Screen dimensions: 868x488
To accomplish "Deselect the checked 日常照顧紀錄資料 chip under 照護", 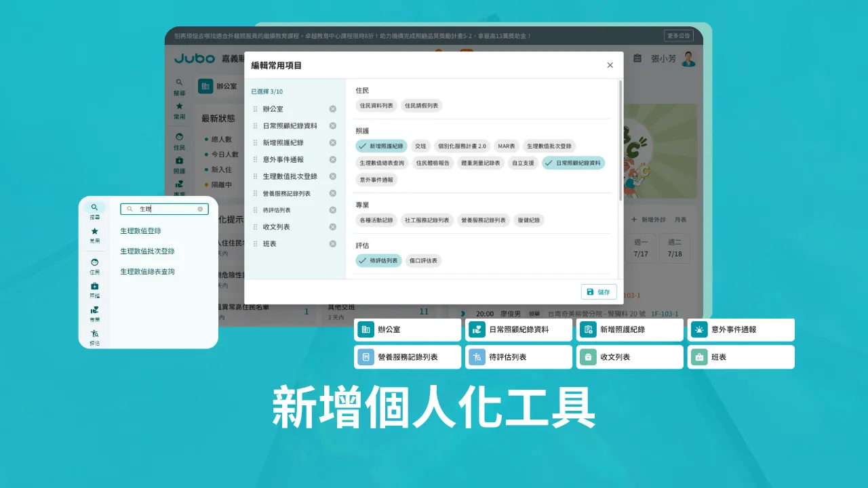I will click(x=573, y=163).
